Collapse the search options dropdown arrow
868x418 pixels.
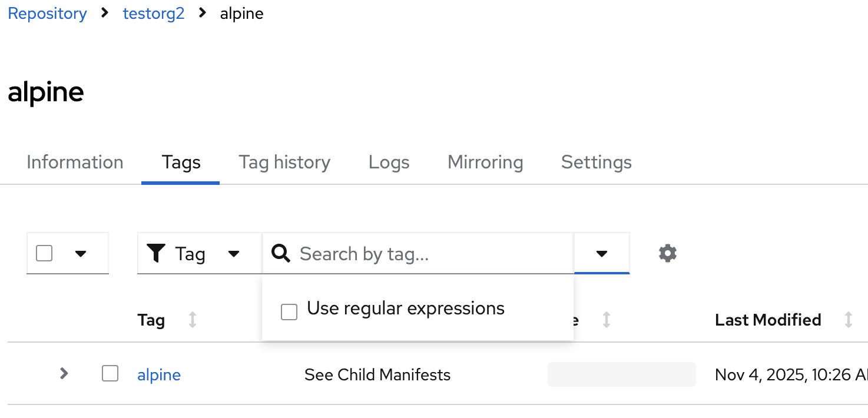pos(601,254)
